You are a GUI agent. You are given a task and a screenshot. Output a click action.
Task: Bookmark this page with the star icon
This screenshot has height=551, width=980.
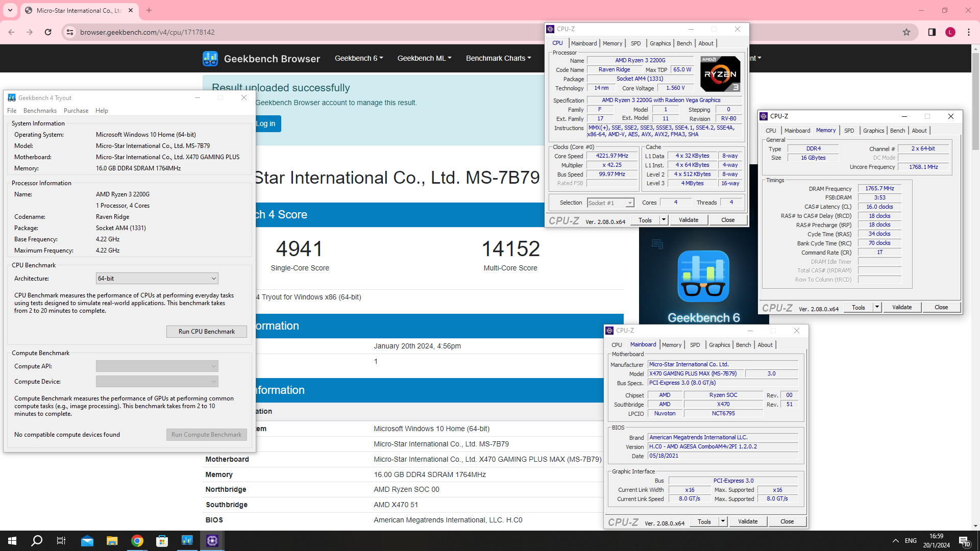tap(906, 32)
